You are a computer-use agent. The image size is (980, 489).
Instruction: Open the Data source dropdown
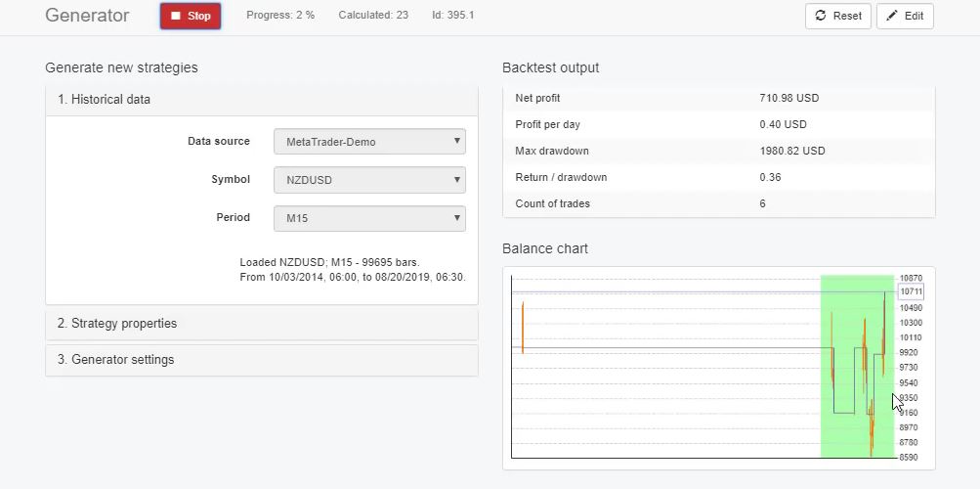point(369,142)
